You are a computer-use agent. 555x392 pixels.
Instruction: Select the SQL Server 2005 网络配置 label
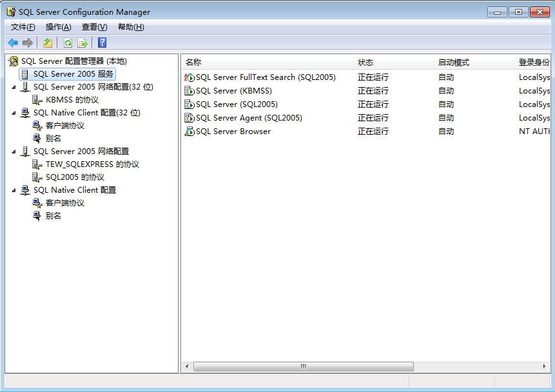click(81, 152)
